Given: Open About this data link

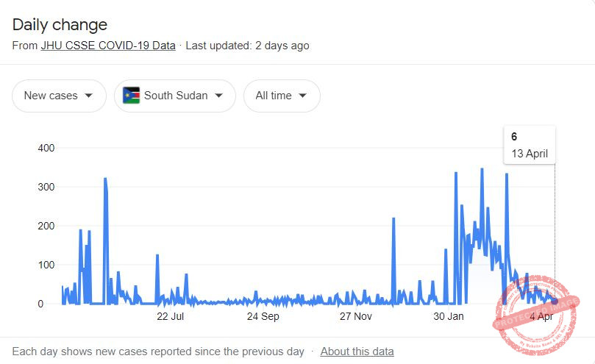Looking at the screenshot, I should [x=357, y=351].
